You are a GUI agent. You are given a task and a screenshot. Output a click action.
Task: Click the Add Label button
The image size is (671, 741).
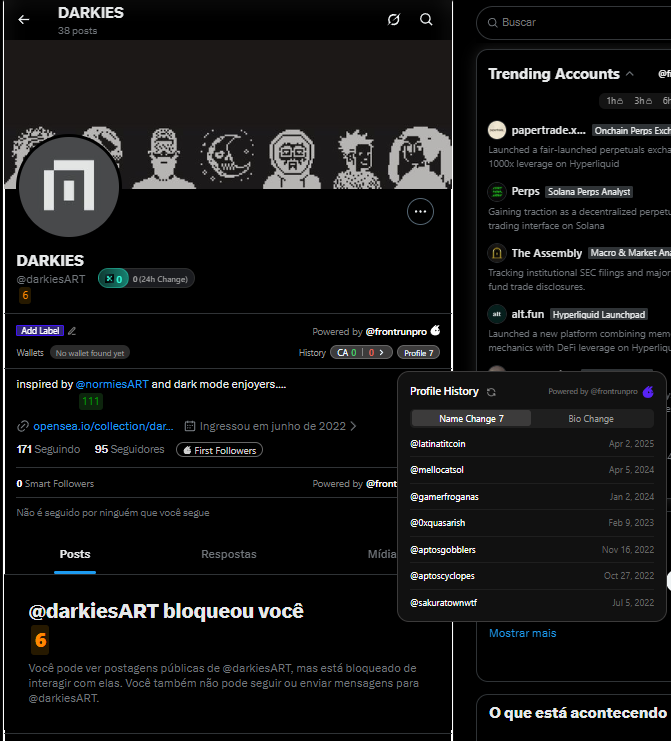click(40, 331)
